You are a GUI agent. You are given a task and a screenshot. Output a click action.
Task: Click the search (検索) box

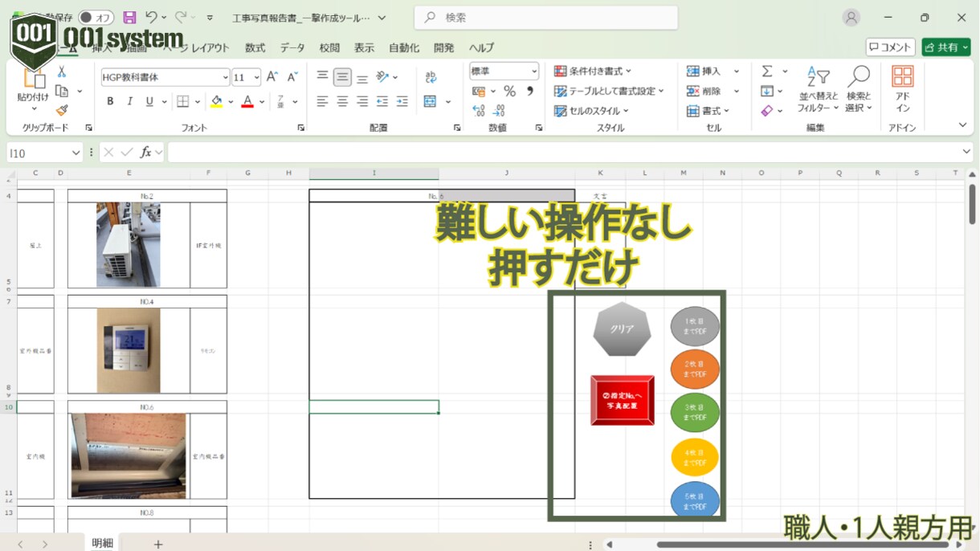[x=546, y=17]
